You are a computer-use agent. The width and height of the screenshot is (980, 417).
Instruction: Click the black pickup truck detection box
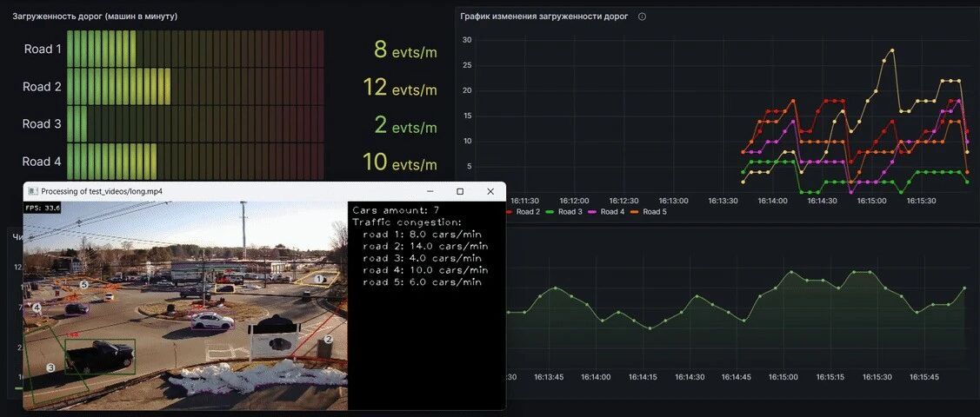click(x=100, y=356)
